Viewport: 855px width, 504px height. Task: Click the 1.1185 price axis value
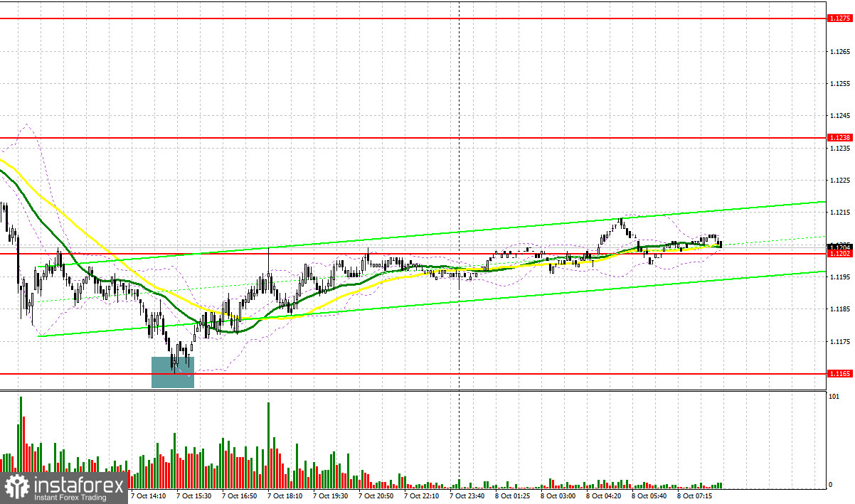tap(839, 309)
